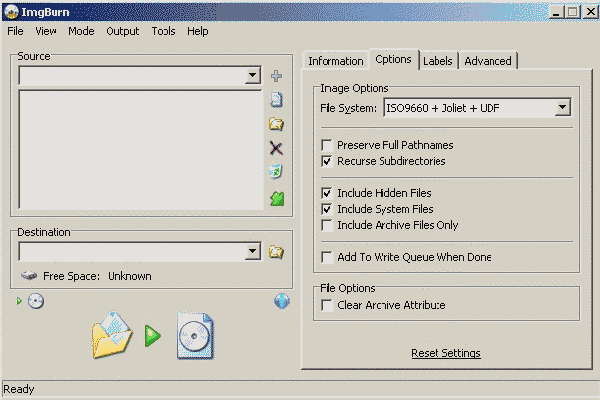This screenshot has width=600, height=400.
Task: Open the File System dropdown
Action: [x=562, y=107]
